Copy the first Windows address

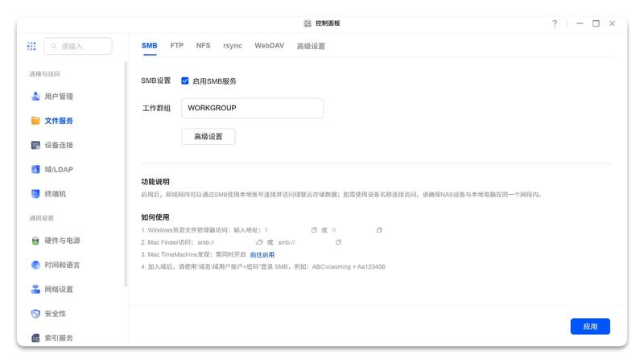click(x=314, y=230)
